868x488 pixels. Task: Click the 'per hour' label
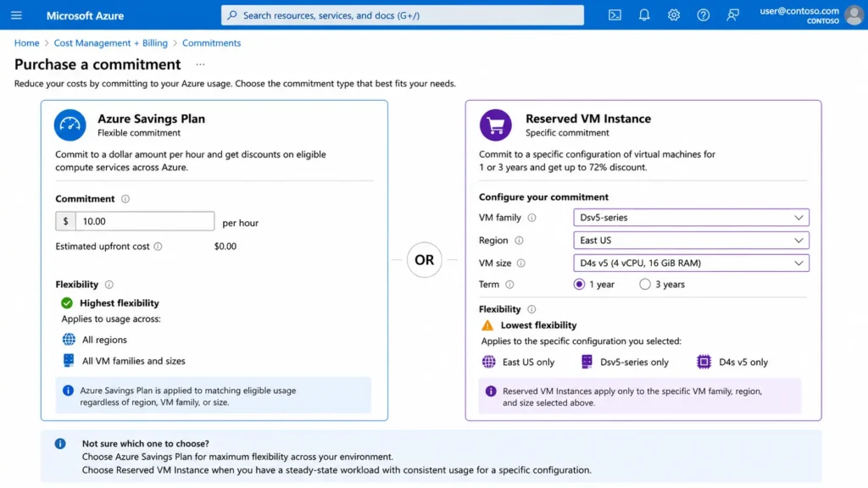(x=240, y=223)
